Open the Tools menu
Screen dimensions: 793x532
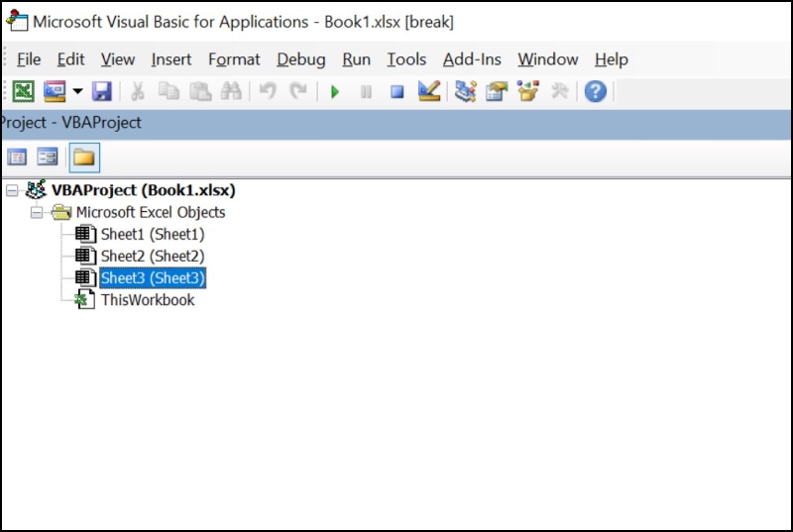click(406, 59)
